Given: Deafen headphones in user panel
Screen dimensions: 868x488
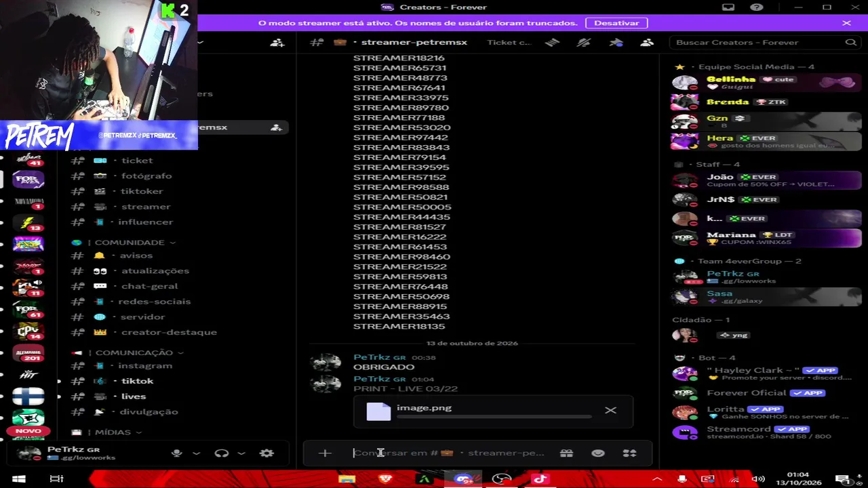Looking at the screenshot, I should coord(222,453).
